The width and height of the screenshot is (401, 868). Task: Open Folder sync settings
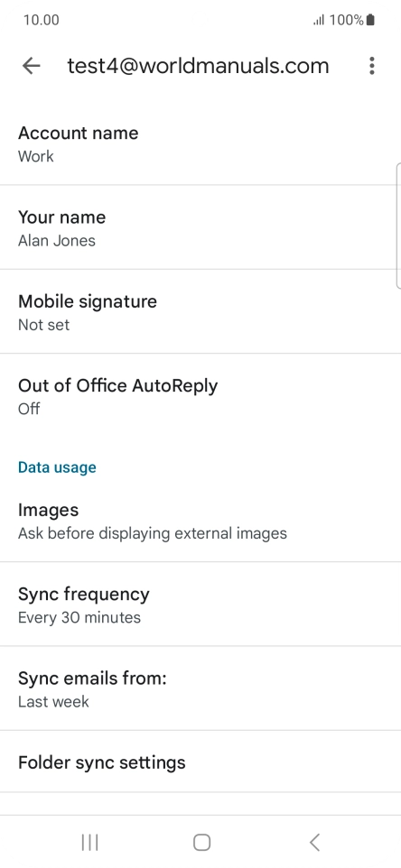click(200, 762)
